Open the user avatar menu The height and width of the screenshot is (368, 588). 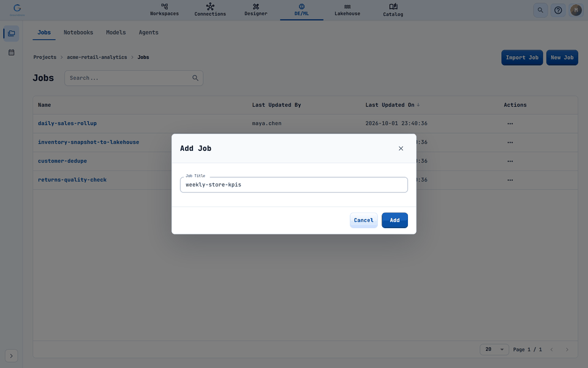click(576, 10)
